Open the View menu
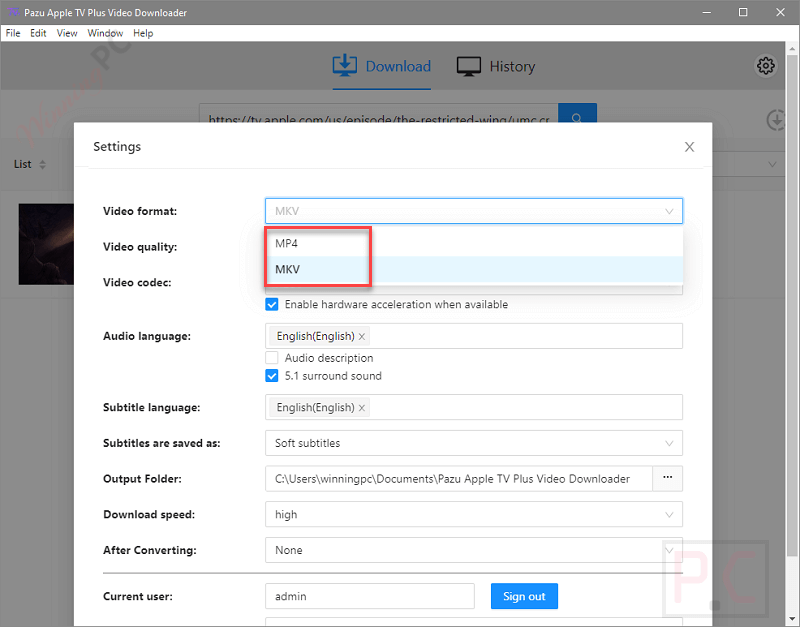The image size is (800, 627). point(67,33)
